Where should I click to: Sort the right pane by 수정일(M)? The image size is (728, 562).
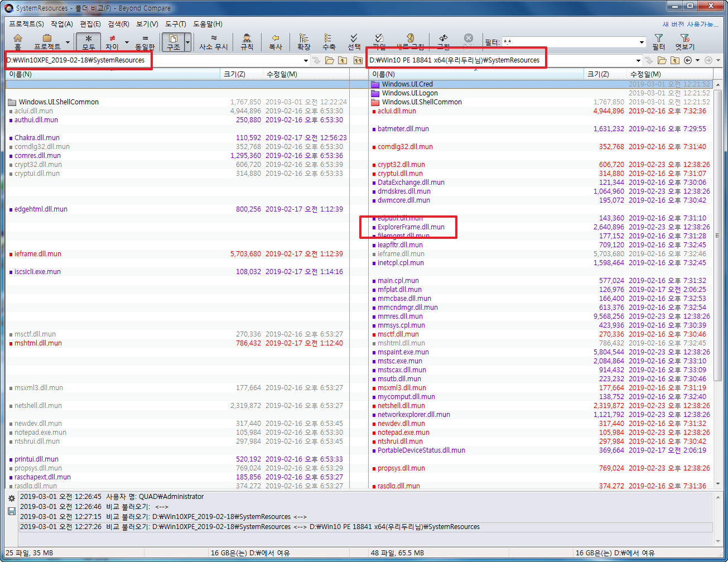pos(669,74)
